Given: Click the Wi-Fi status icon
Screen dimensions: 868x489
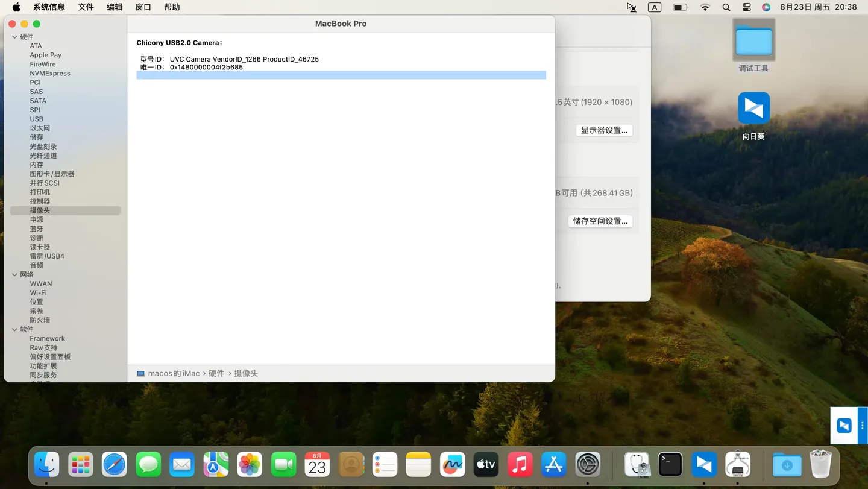Looking at the screenshot, I should 705,7.
